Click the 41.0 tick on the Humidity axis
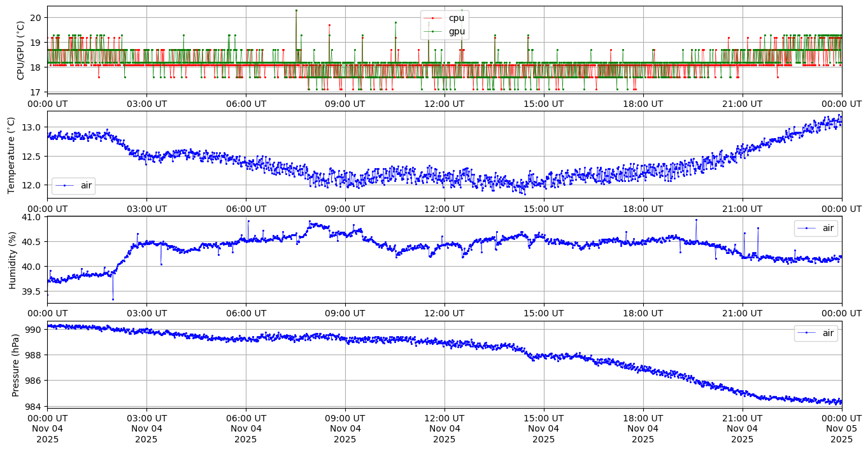This screenshot has height=450, width=868. (x=32, y=217)
